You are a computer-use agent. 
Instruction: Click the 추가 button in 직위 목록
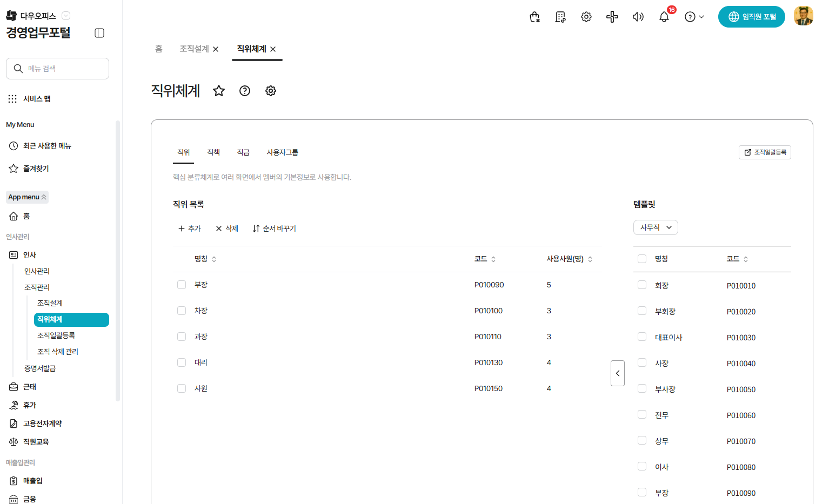190,229
